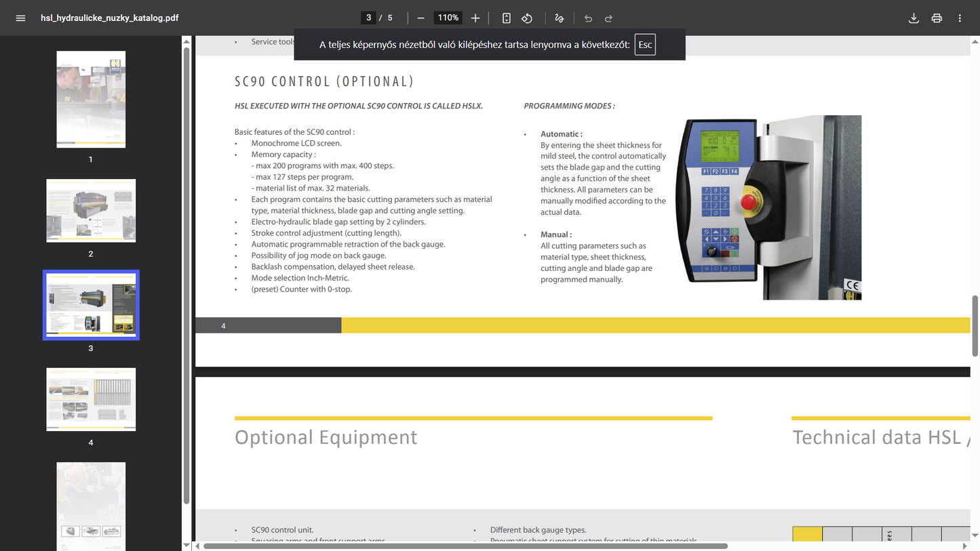The width and height of the screenshot is (980, 551).
Task: Click 'Backlash compensation, delayed sheet release.' line
Action: pos(333,267)
